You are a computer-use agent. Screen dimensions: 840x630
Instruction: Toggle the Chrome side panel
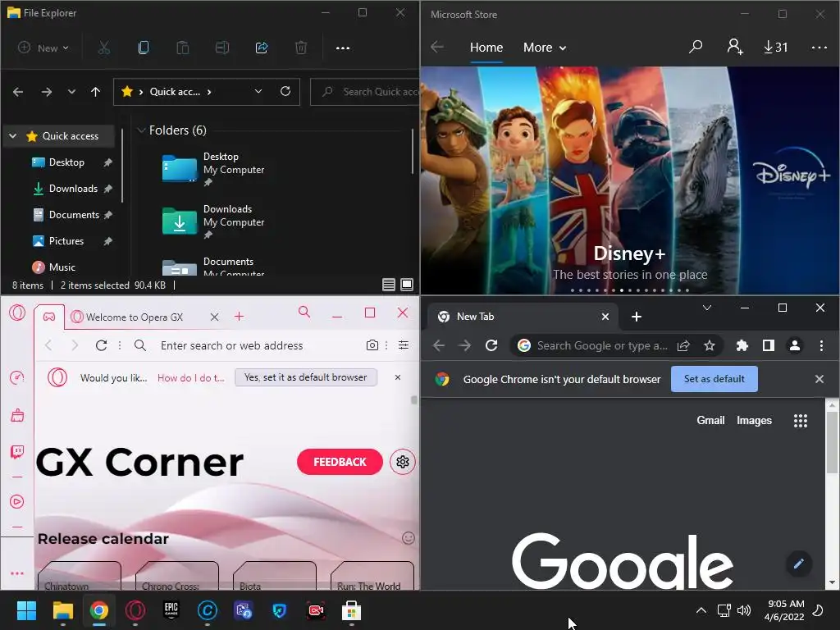pos(768,345)
